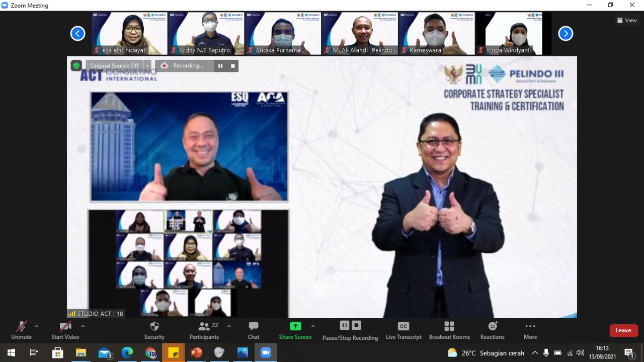The image size is (644, 362).
Task: Open the View layout menu
Action: coord(627,20)
